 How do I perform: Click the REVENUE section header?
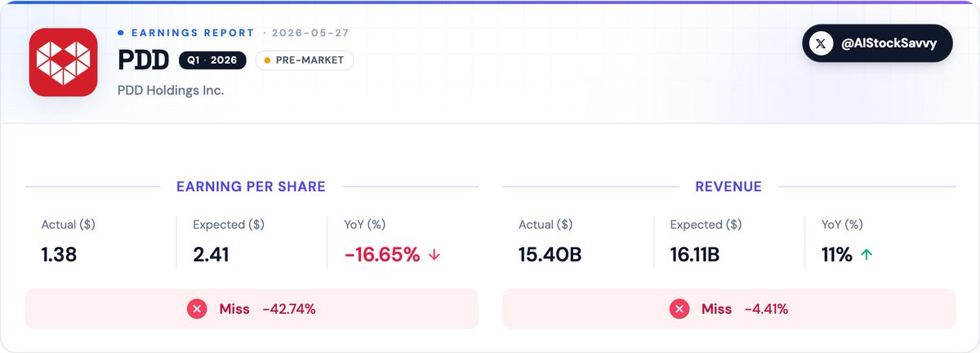[728, 186]
